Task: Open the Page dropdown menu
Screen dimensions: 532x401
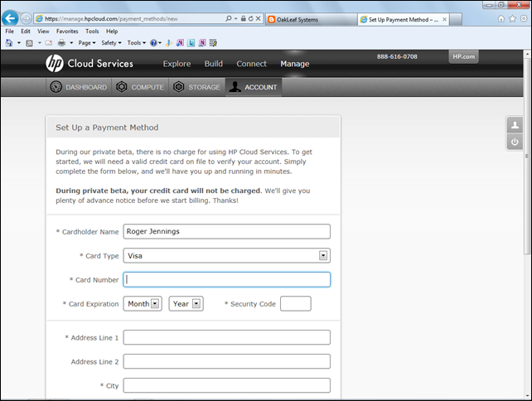Action: pyautogui.click(x=87, y=43)
